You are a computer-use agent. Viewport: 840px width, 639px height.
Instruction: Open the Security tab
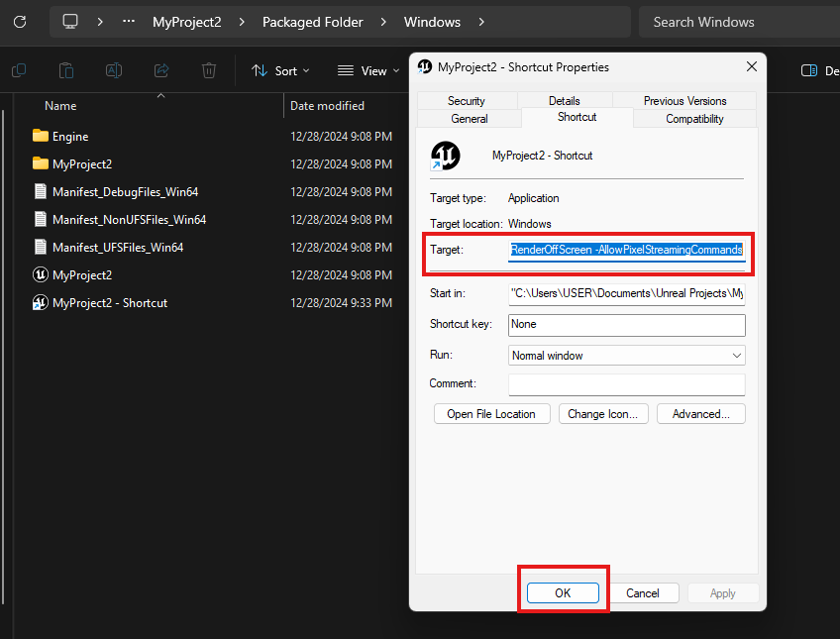(x=466, y=101)
